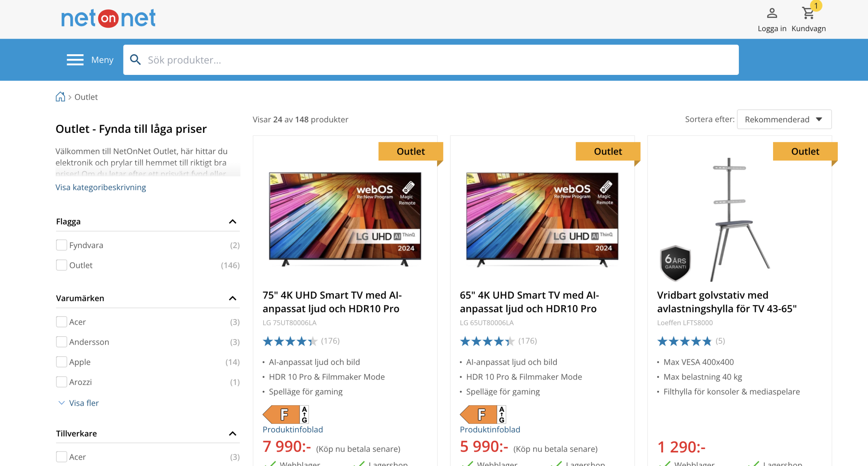Open the Rekommenderad sort dropdown

(784, 119)
